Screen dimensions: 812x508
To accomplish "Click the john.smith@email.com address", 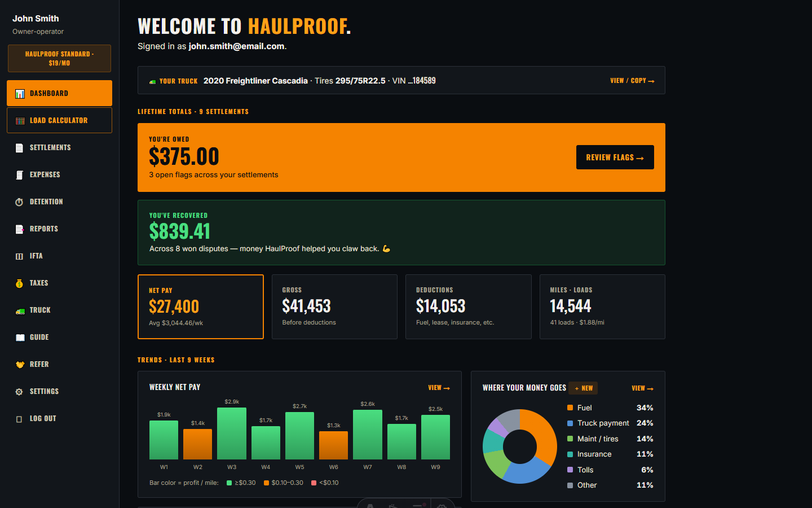I will [236, 46].
